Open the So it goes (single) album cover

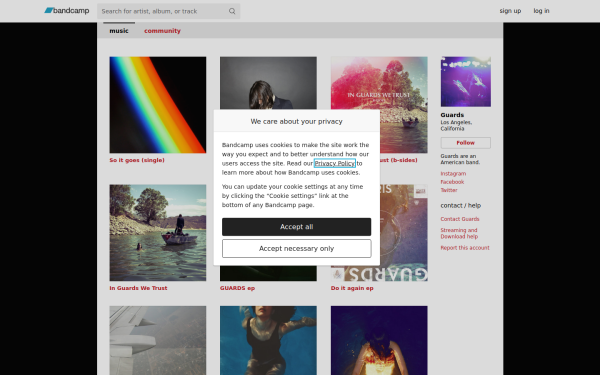pyautogui.click(x=158, y=105)
